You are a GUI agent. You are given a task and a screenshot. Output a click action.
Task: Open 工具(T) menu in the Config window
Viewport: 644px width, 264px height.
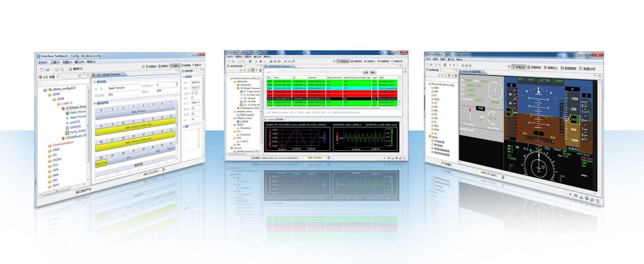(55, 62)
